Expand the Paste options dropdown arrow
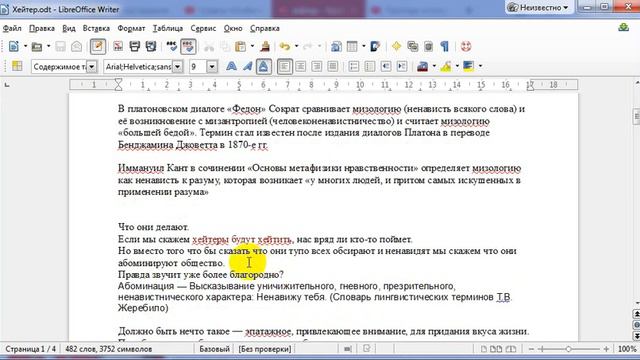 (x=252, y=47)
